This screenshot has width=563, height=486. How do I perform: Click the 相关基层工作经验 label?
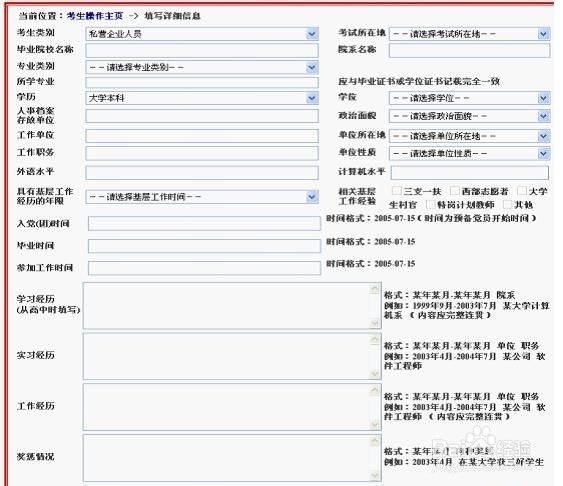tap(357, 196)
